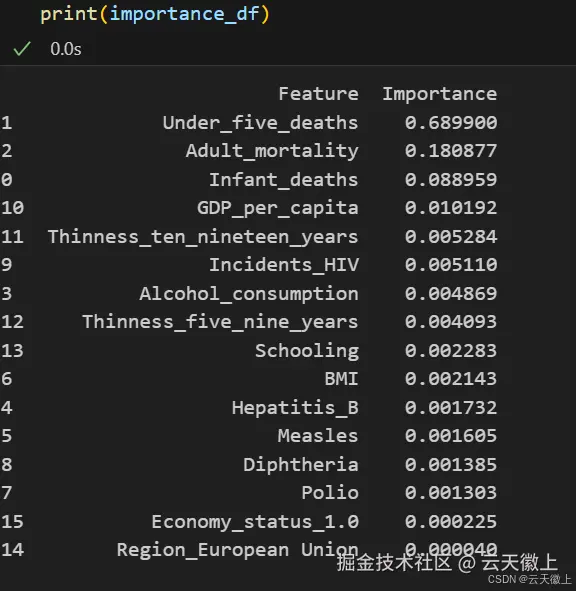Select the Economy_status_1.0 feature row
Image resolution: width=576 pixels, height=591 pixels.
[x=249, y=522]
